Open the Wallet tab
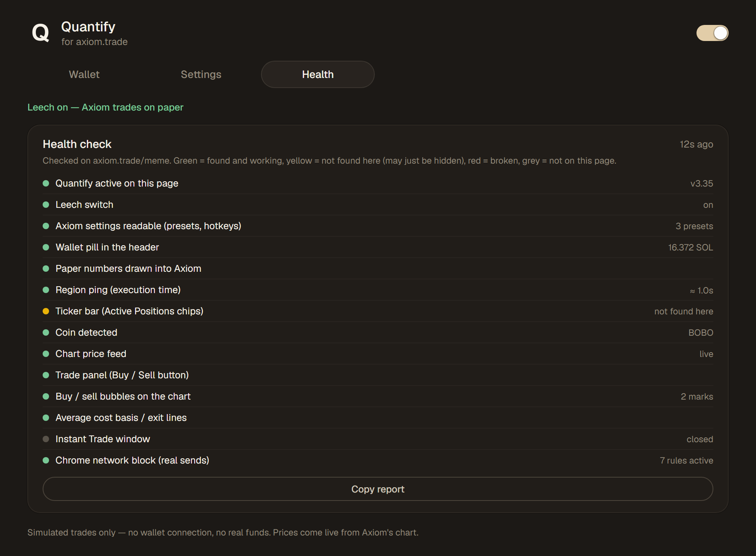 click(x=84, y=74)
